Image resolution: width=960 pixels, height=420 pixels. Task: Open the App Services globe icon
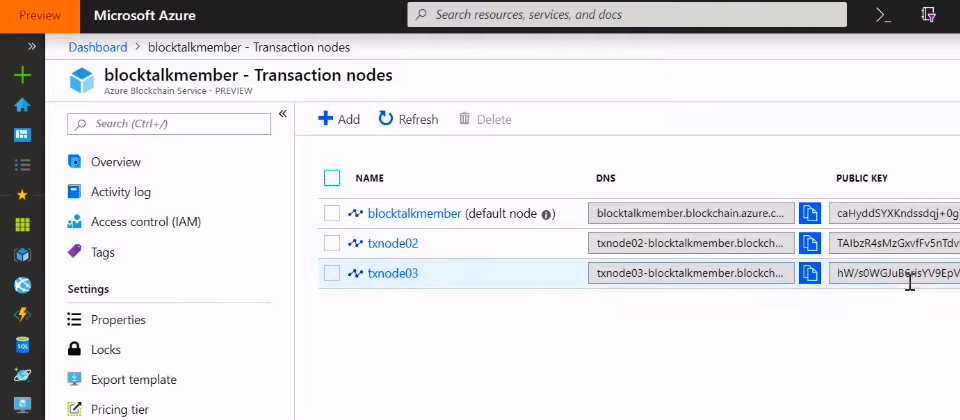pyautogui.click(x=23, y=285)
